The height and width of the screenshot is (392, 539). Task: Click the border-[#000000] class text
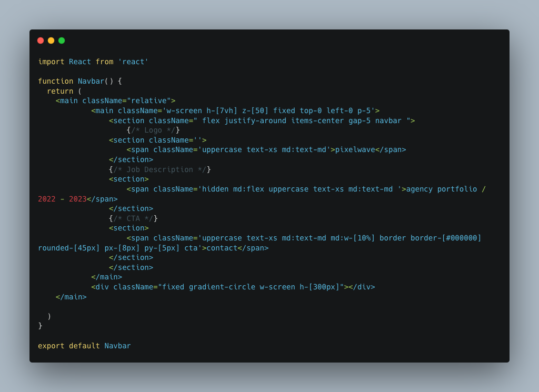(x=446, y=238)
